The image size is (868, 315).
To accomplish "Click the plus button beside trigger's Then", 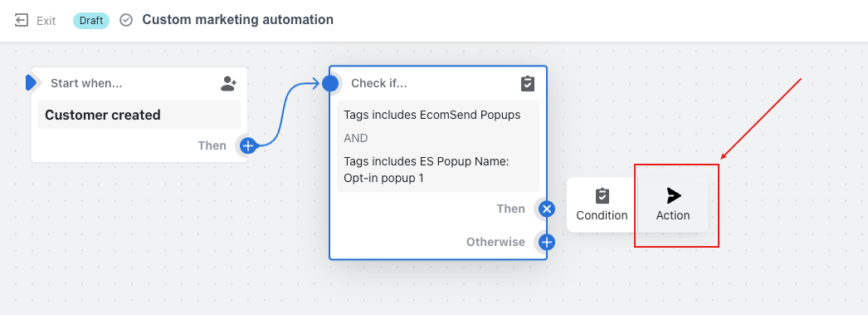I will (249, 145).
